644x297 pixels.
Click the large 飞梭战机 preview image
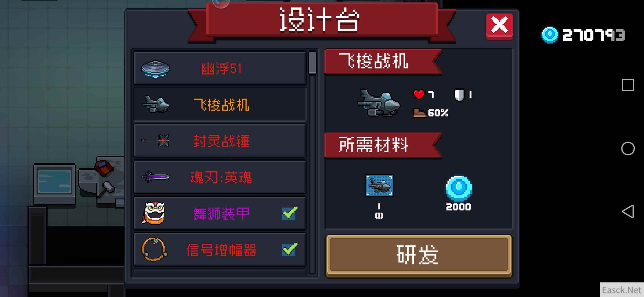[378, 103]
